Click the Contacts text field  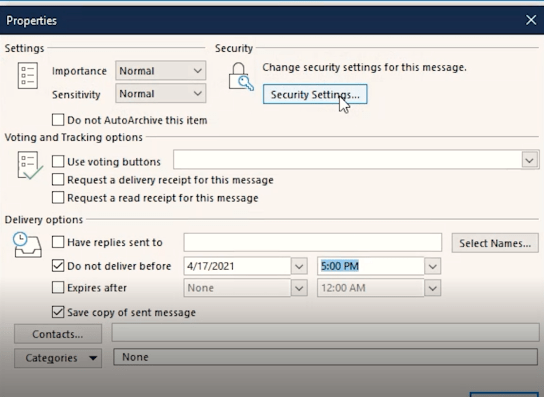(325, 332)
